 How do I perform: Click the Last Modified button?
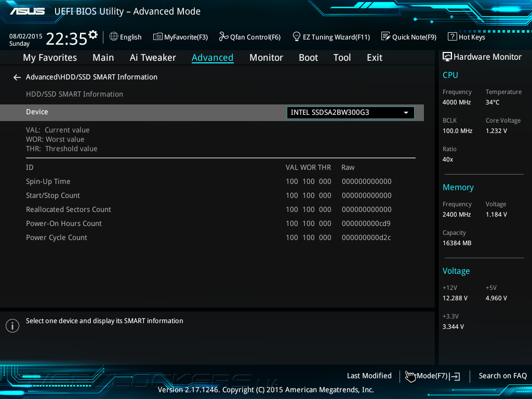coord(369,376)
